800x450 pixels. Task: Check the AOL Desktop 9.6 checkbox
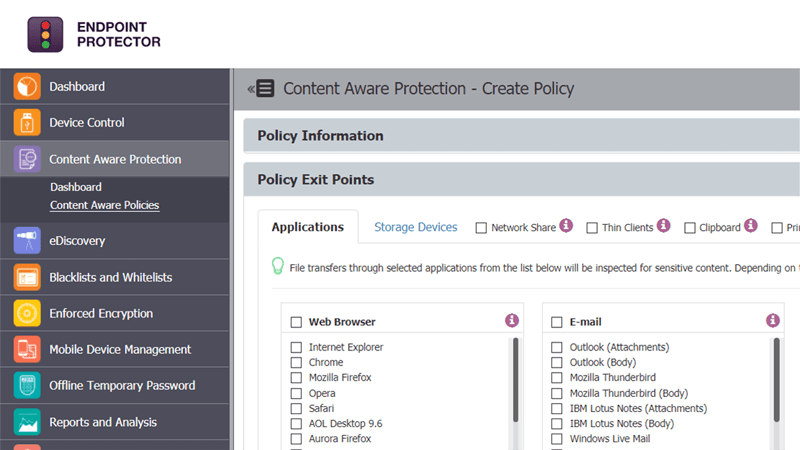(296, 424)
